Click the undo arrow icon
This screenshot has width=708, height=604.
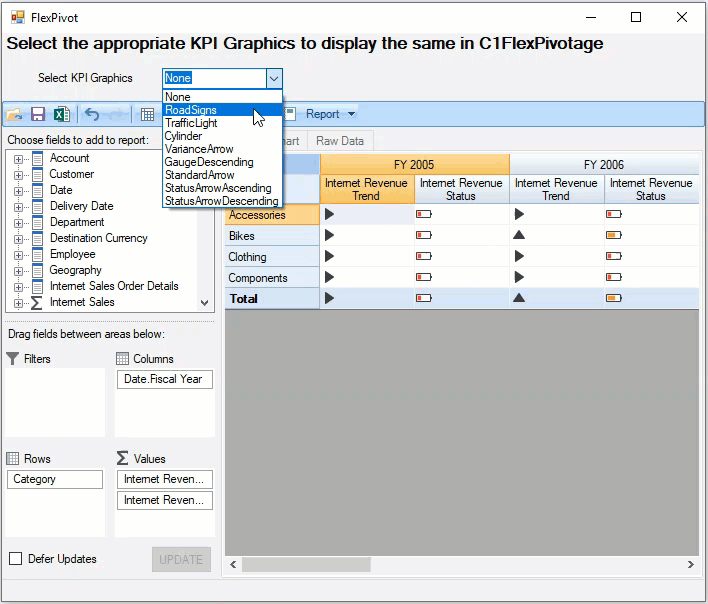click(x=92, y=114)
